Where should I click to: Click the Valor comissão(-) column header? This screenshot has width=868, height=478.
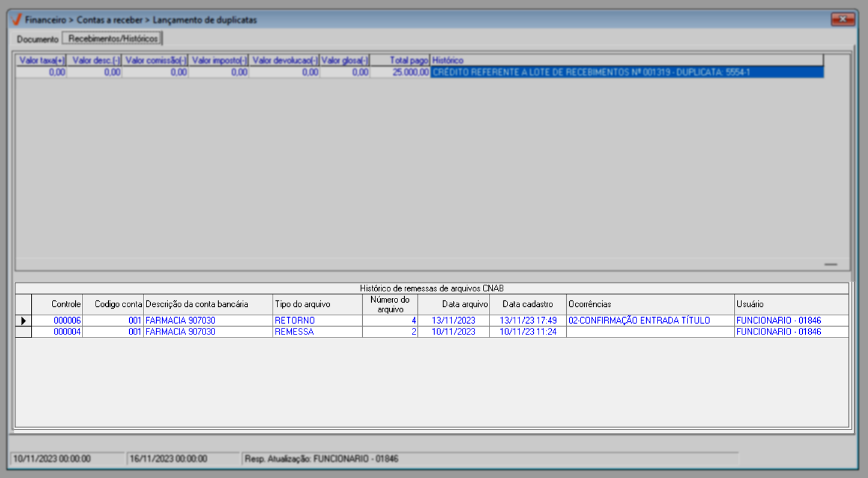pyautogui.click(x=155, y=60)
